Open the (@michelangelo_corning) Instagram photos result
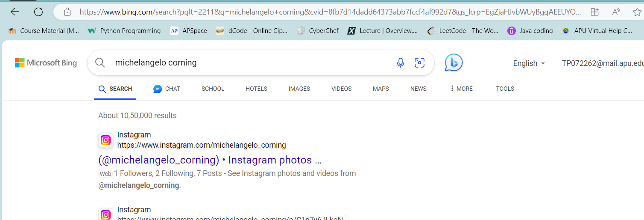644x220 pixels. tap(210, 160)
